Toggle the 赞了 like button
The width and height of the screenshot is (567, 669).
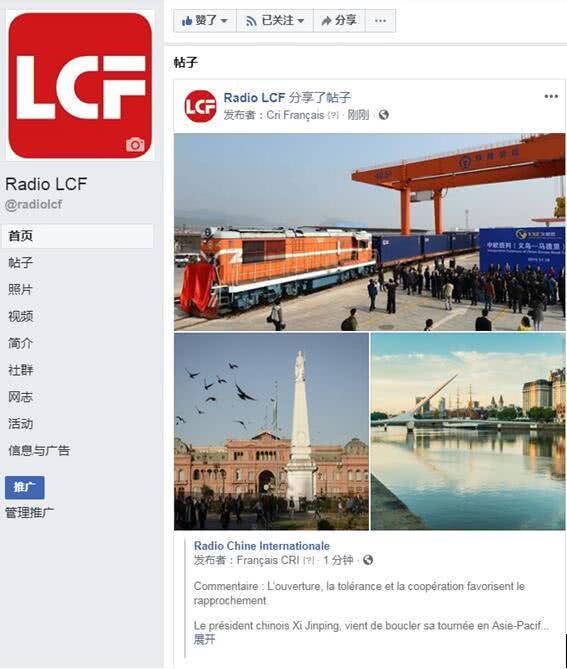(x=205, y=20)
